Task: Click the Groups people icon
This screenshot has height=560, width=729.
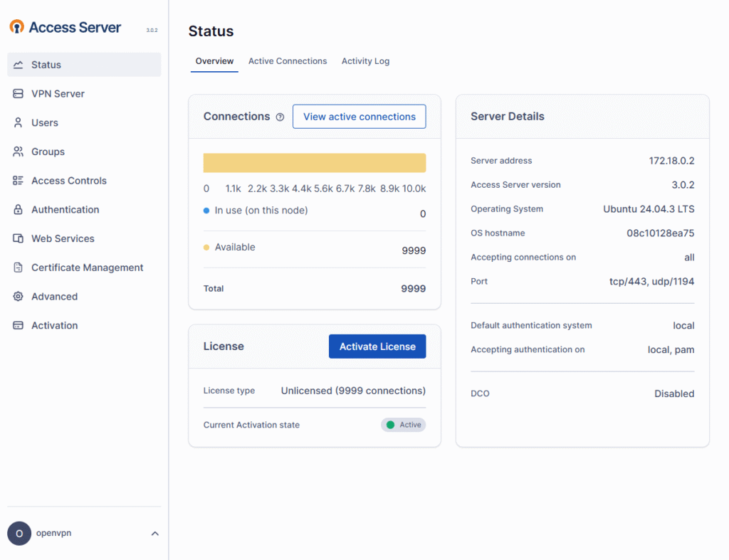Action: click(x=19, y=152)
